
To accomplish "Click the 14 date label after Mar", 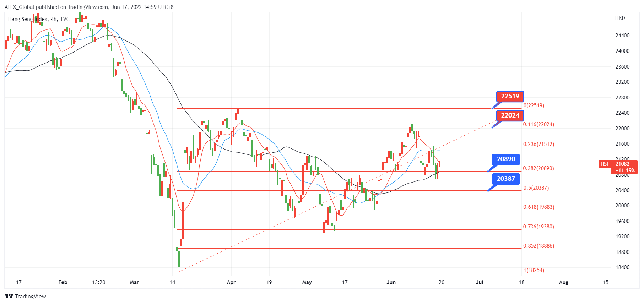I will [173, 282].
